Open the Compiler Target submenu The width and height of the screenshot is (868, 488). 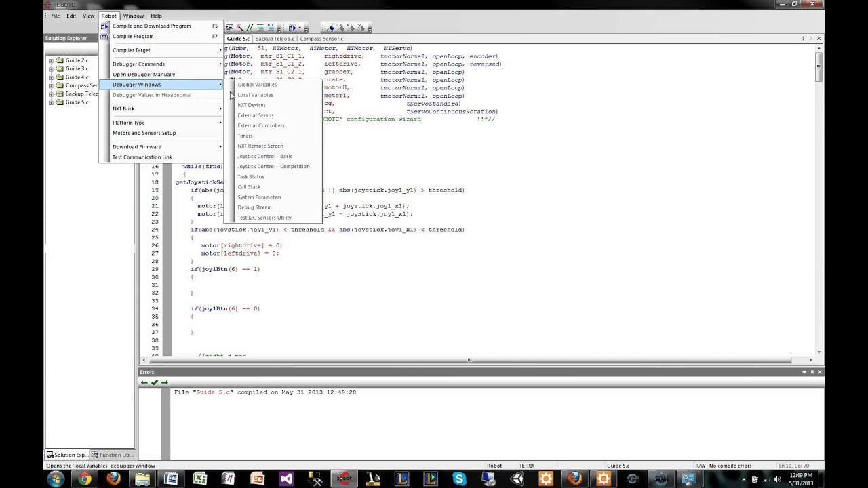(x=161, y=50)
